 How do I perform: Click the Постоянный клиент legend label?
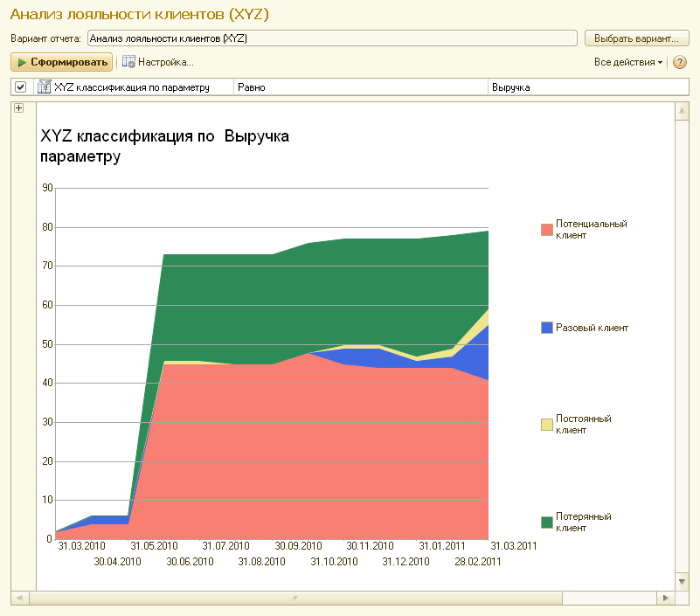(x=584, y=425)
